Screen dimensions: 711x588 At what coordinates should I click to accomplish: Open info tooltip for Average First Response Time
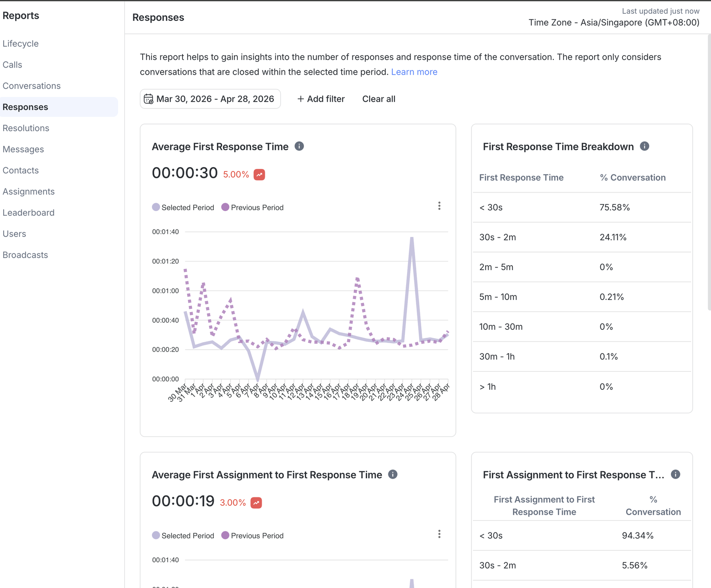(300, 146)
